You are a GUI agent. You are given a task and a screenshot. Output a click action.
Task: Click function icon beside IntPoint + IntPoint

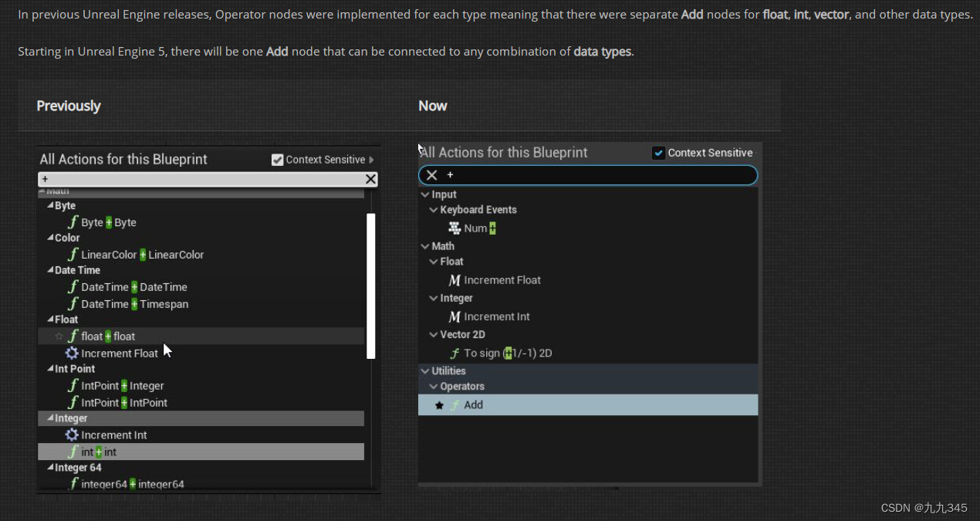[x=73, y=403]
